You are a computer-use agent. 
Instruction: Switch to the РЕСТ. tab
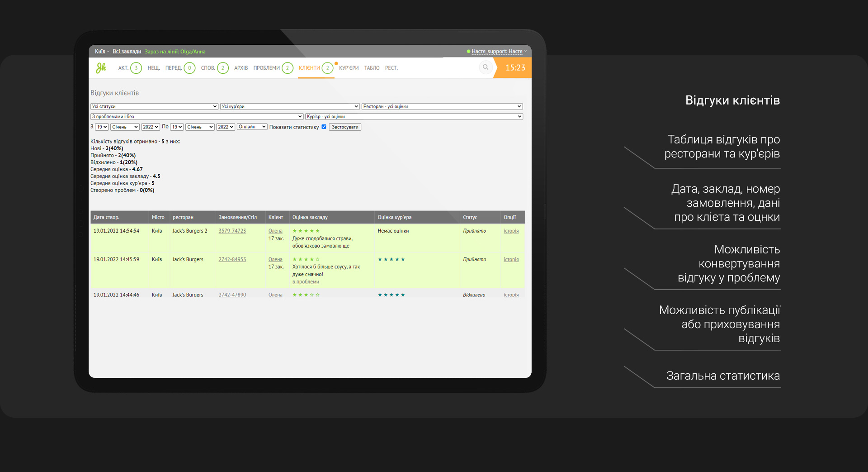click(392, 68)
